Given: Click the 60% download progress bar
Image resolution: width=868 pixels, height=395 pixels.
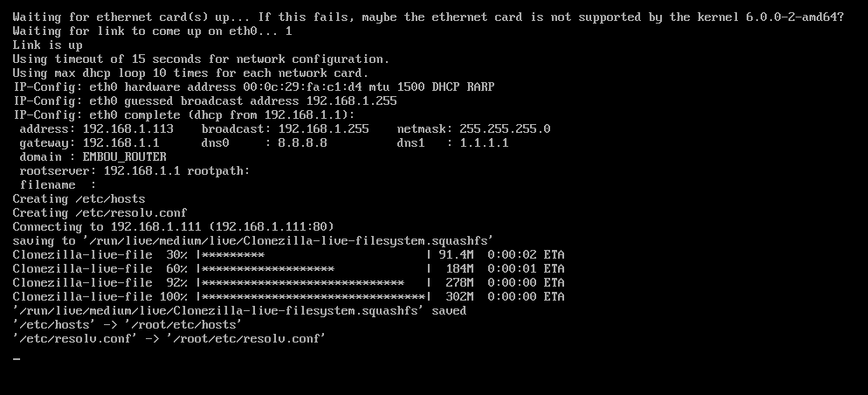Looking at the screenshot, I should click(313, 268).
